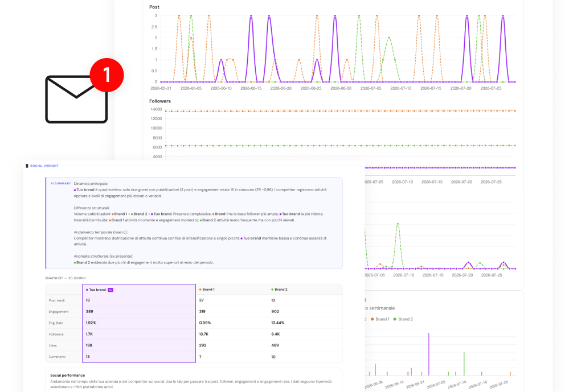Click the green dot next to Brand 2 header
This screenshot has width=569, height=392.
point(272,290)
